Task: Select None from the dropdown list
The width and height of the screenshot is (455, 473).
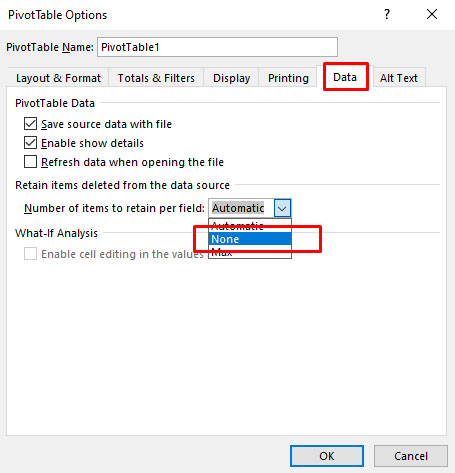Action: (x=250, y=239)
